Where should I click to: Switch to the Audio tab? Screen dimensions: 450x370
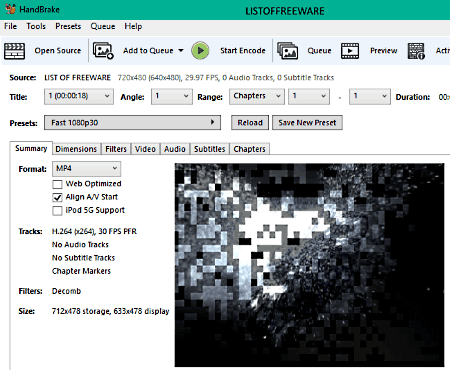[175, 149]
